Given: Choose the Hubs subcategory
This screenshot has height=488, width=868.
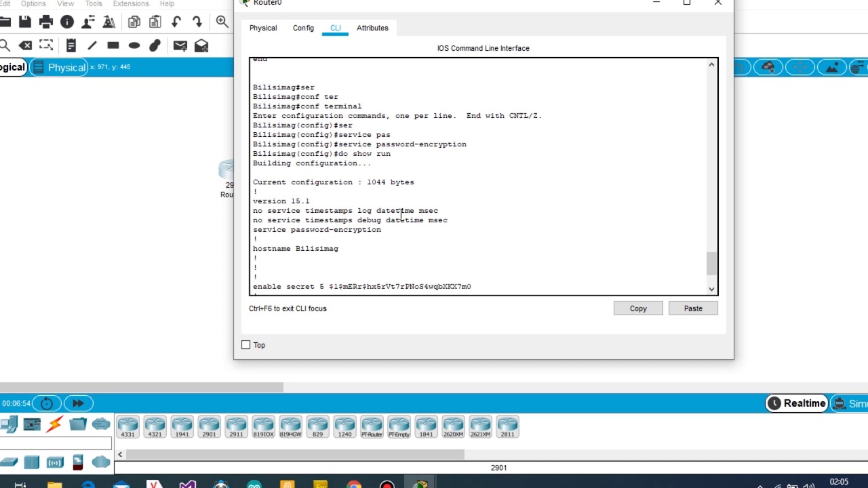Looking at the screenshot, I should (32, 462).
